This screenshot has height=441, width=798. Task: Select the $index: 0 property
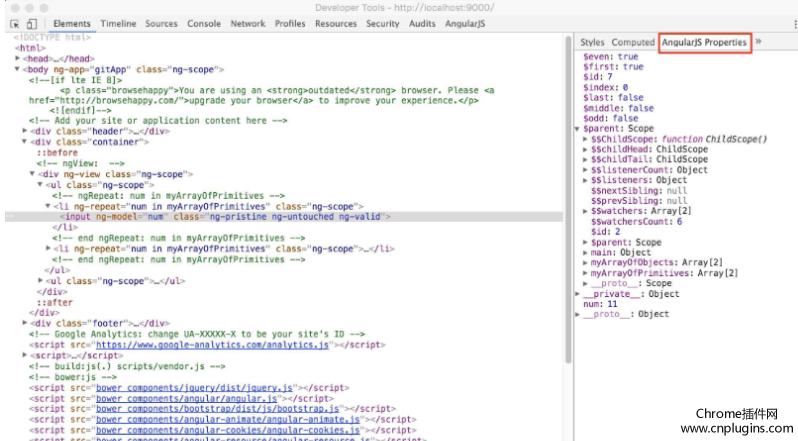[x=606, y=87]
